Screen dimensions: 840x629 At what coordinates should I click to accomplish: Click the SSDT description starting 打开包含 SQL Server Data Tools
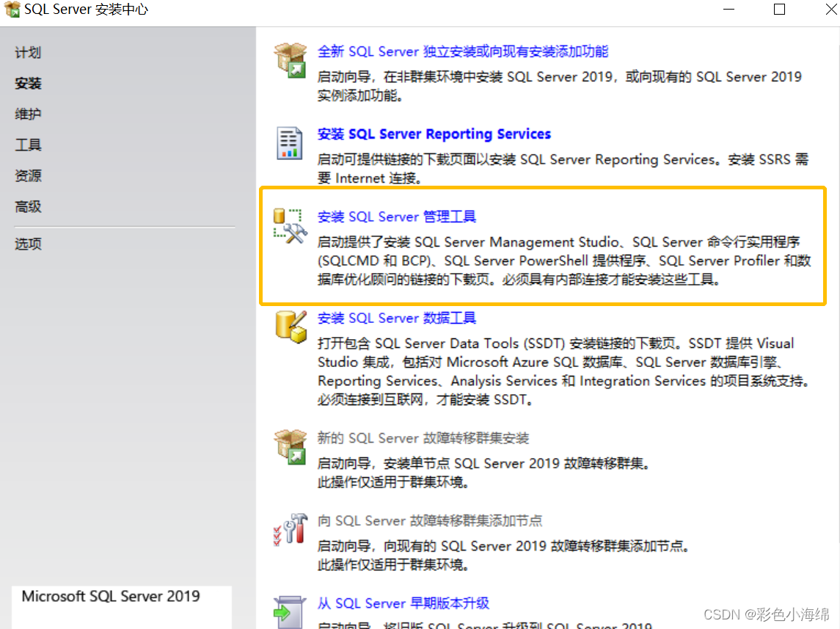(x=563, y=371)
